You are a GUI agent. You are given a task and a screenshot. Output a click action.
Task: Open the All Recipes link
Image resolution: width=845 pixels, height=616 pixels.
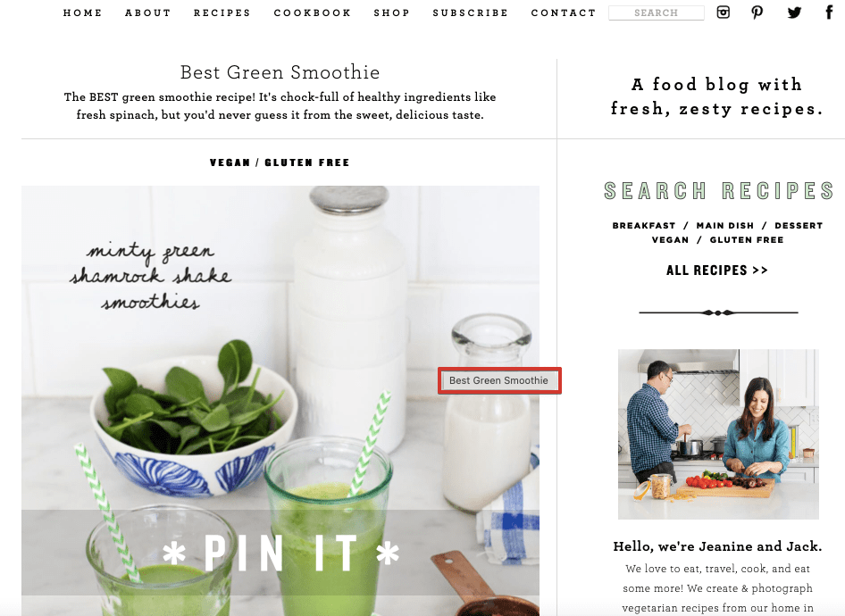coord(717,271)
